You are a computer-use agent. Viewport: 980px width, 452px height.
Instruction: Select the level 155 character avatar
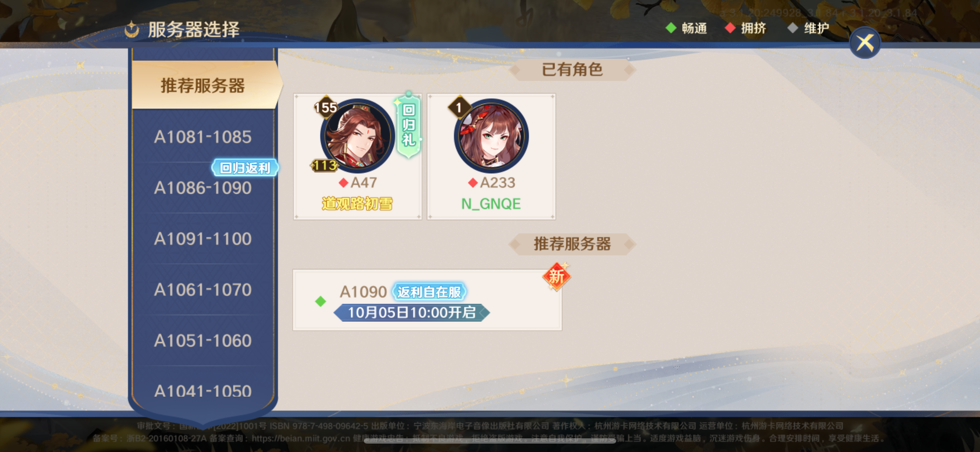click(357, 136)
